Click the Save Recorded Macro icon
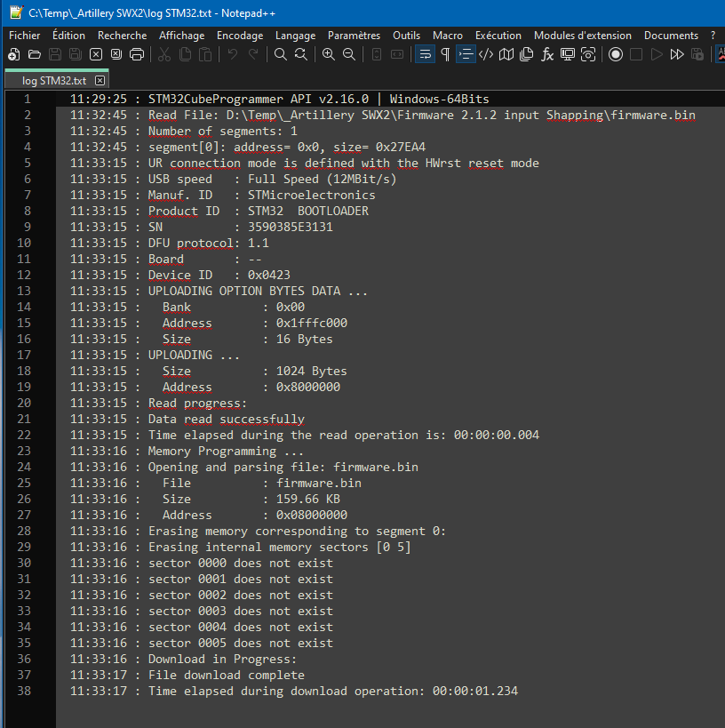Image resolution: width=725 pixels, height=728 pixels. [697, 54]
